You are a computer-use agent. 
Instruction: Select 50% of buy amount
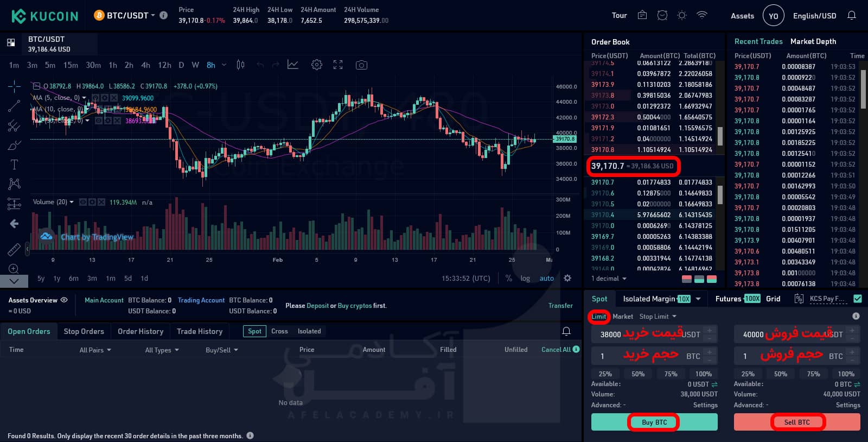(x=638, y=374)
